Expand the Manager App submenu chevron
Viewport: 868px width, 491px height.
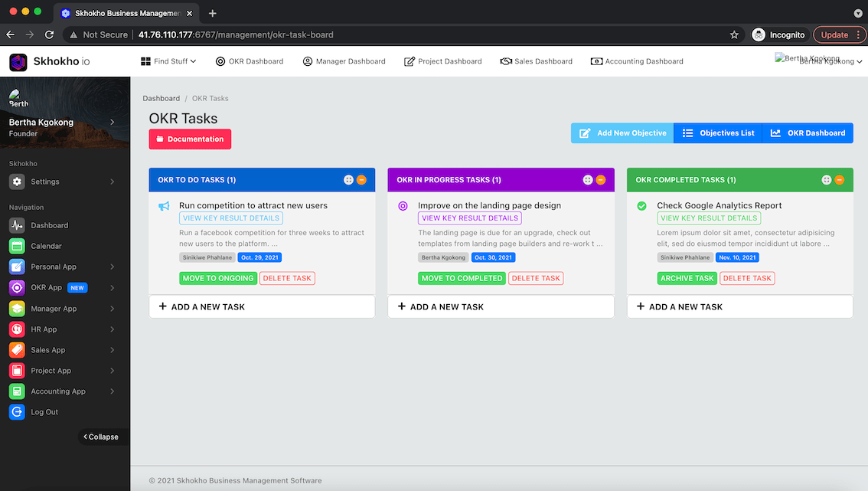coord(113,309)
